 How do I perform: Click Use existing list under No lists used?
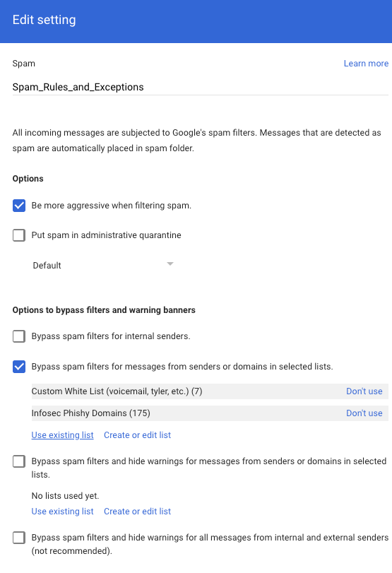[62, 512]
